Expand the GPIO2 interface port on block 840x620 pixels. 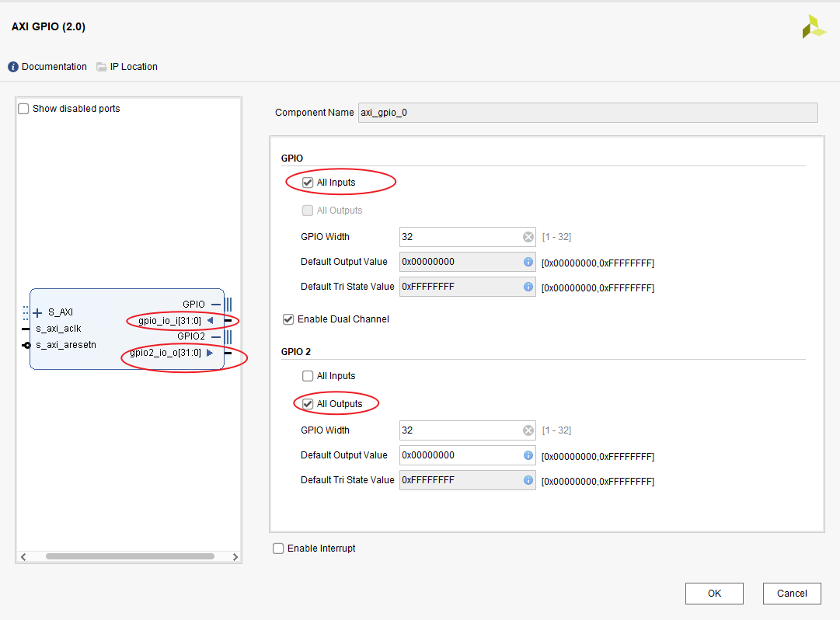click(227, 336)
